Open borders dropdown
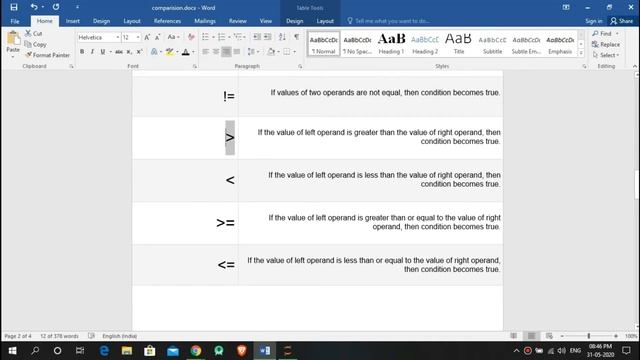 294,52
